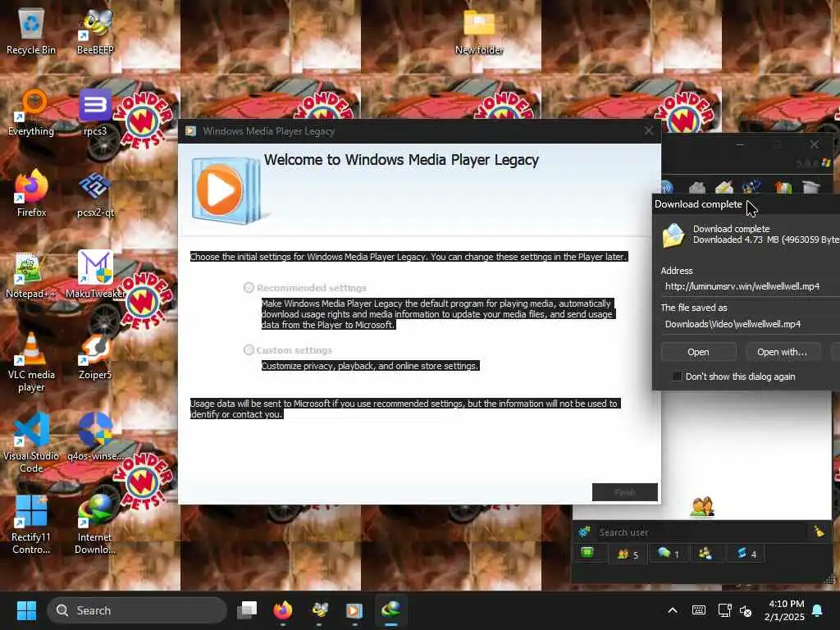
Task: Click the saved file path field
Action: click(750, 324)
